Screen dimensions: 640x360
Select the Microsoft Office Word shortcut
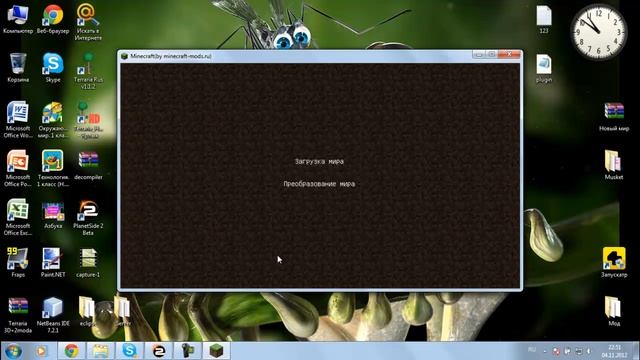pyautogui.click(x=18, y=120)
